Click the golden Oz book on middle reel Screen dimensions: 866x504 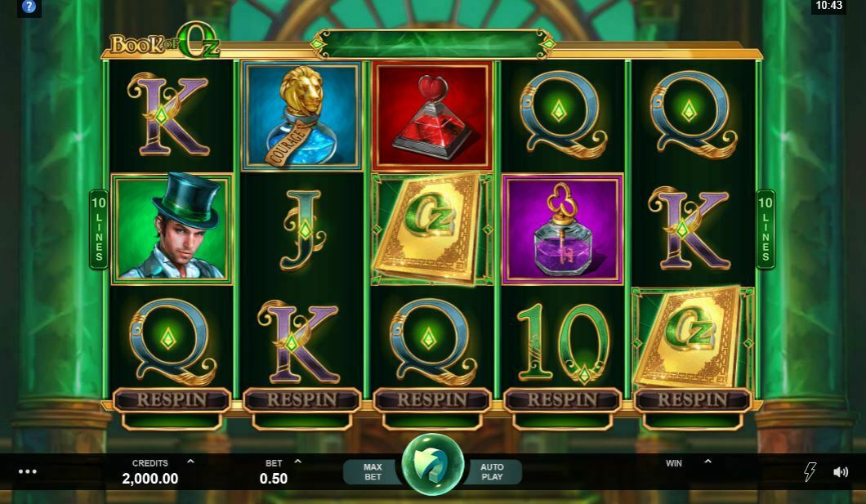432,229
